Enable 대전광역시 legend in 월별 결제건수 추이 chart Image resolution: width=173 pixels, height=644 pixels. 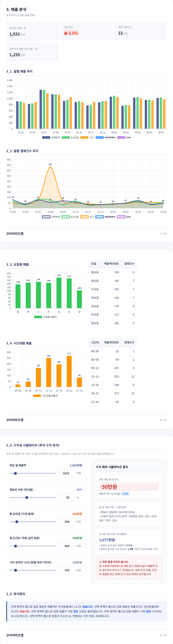tap(105, 217)
